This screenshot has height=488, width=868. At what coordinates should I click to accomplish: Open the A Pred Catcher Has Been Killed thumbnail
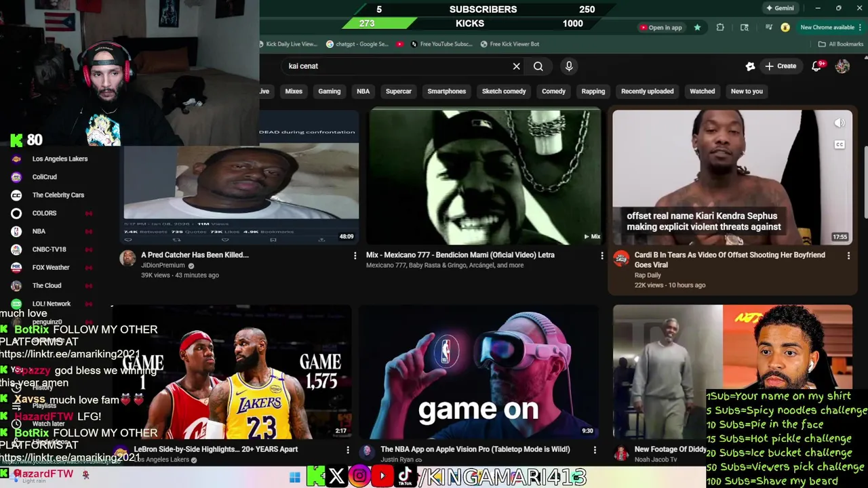(x=241, y=176)
